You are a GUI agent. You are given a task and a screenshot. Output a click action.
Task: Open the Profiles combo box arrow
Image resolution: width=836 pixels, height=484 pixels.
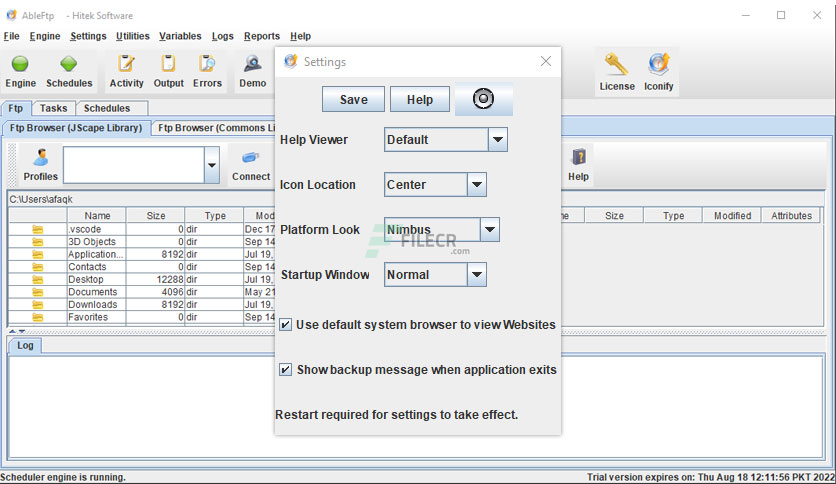212,165
